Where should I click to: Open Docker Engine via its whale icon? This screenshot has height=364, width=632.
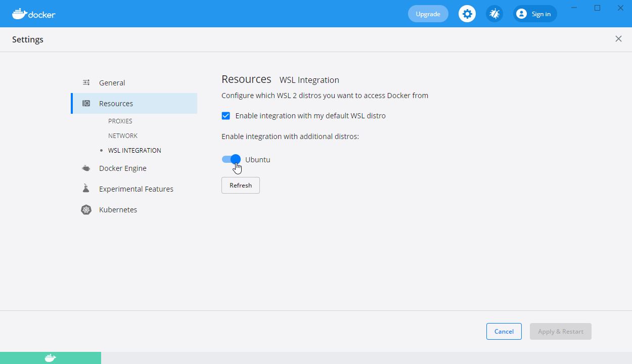(86, 168)
